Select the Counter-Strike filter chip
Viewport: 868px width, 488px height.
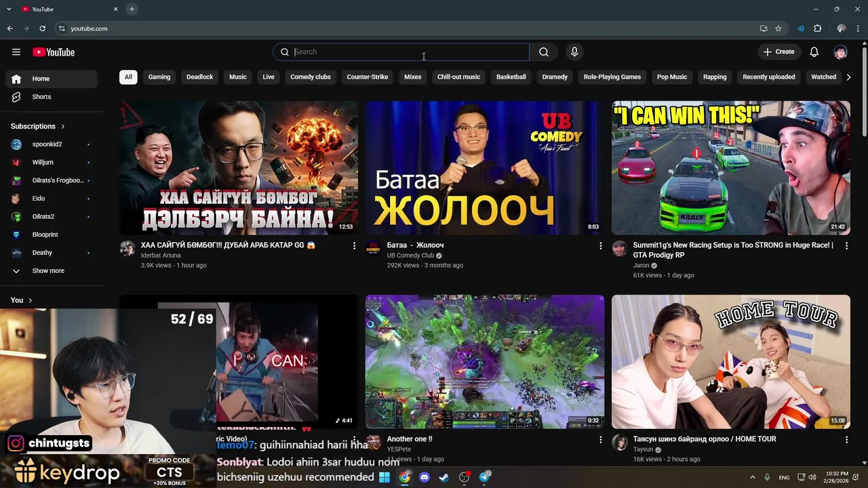(368, 77)
